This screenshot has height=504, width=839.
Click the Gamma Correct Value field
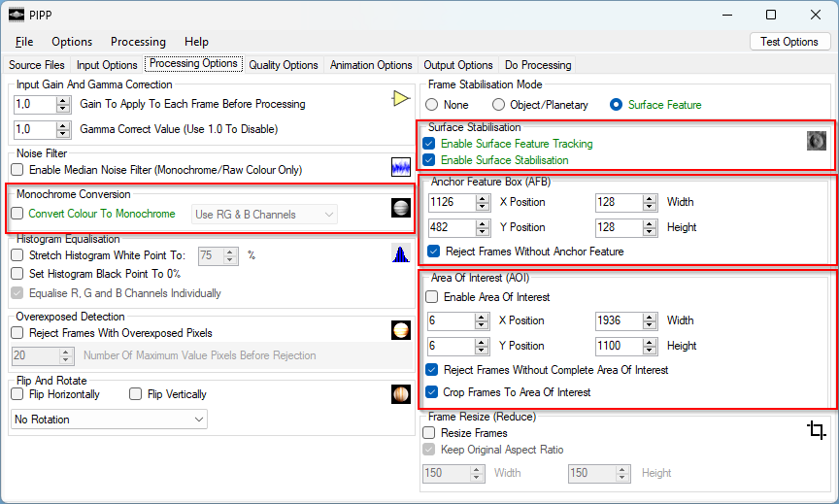pyautogui.click(x=35, y=129)
